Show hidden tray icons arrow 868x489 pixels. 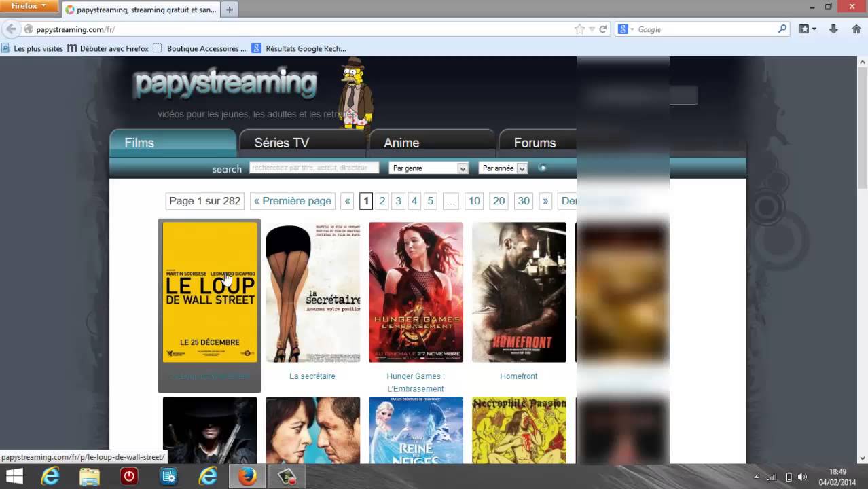[x=756, y=477]
